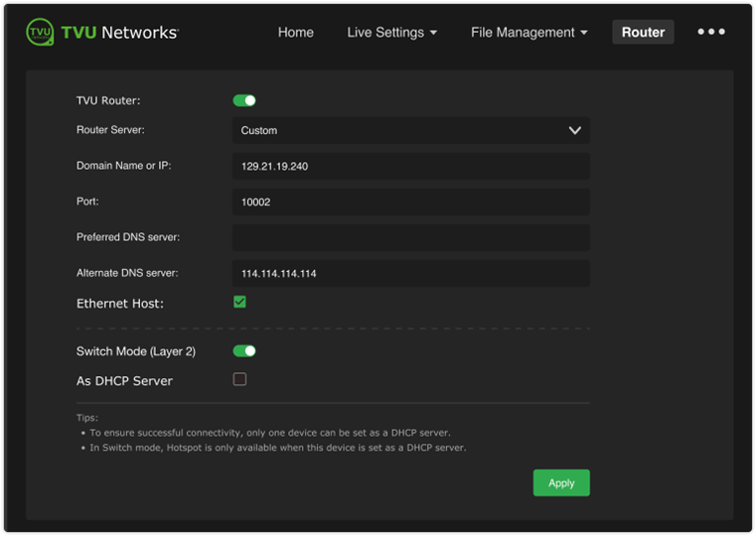
Task: Click the tip about only one DHCP server
Action: (x=270, y=433)
